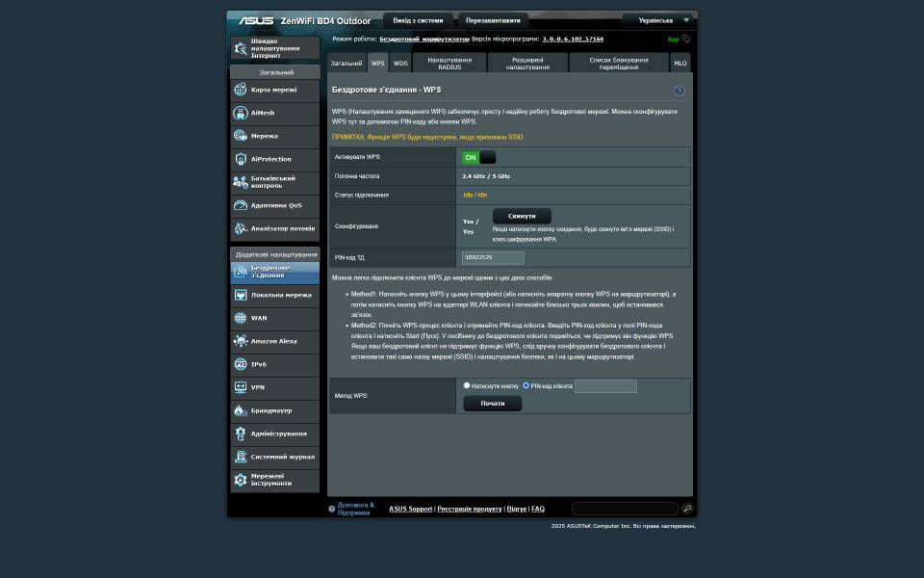Open the VPN sidebar icon

point(241,387)
